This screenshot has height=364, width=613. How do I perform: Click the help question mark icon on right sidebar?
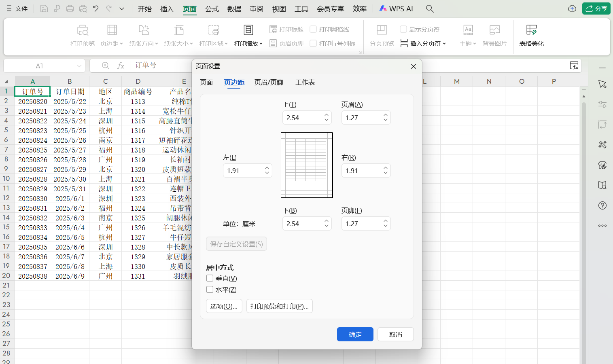point(602,205)
